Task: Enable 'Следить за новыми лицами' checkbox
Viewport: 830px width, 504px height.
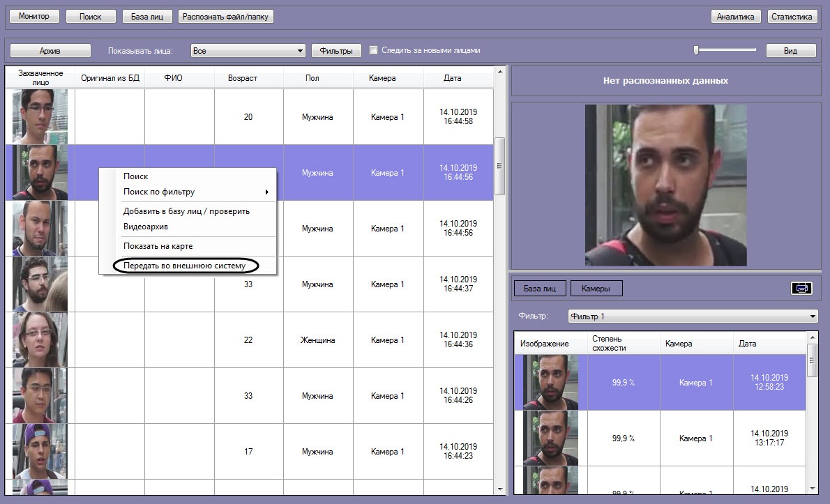Action: point(374,49)
